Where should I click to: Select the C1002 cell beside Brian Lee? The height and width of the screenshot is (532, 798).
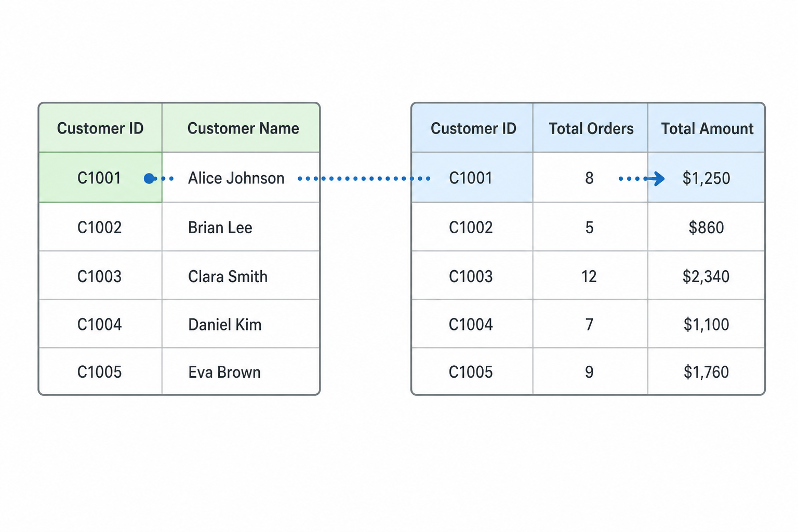(x=100, y=227)
